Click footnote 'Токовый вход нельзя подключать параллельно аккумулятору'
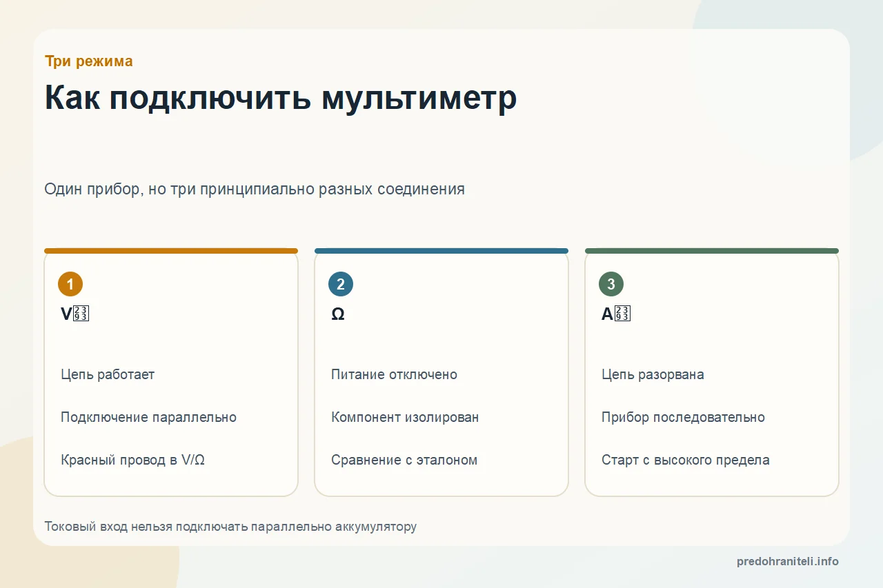This screenshot has width=883, height=588. pyautogui.click(x=230, y=527)
